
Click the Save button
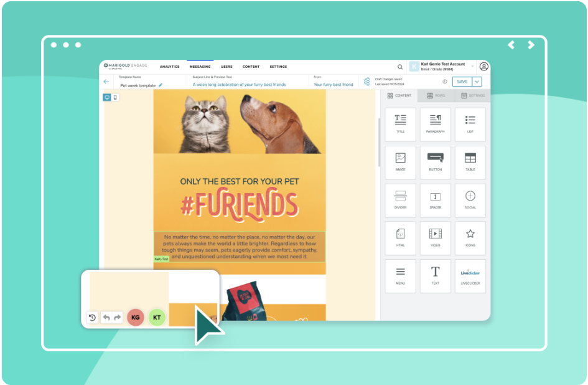[x=462, y=82]
